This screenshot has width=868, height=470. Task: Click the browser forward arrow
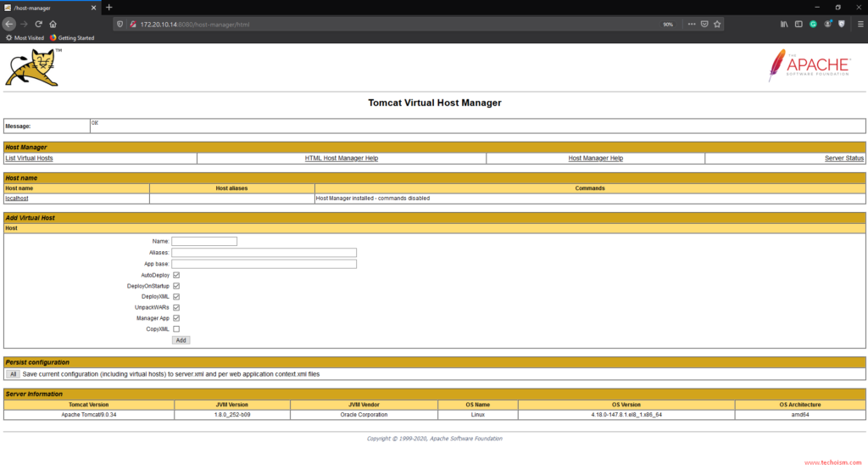coord(24,25)
